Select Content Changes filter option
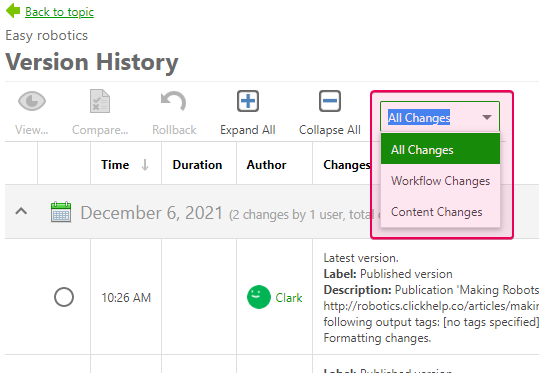Screen dimensions: 539x373 440,212
